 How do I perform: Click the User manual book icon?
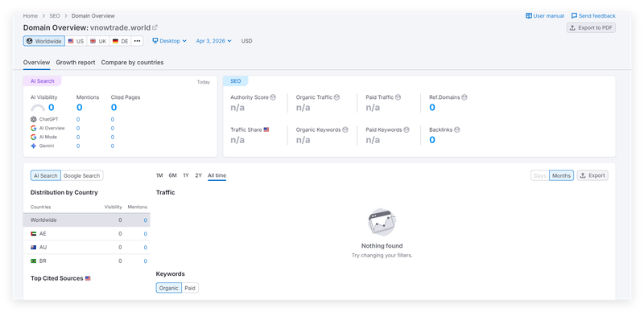tap(529, 16)
